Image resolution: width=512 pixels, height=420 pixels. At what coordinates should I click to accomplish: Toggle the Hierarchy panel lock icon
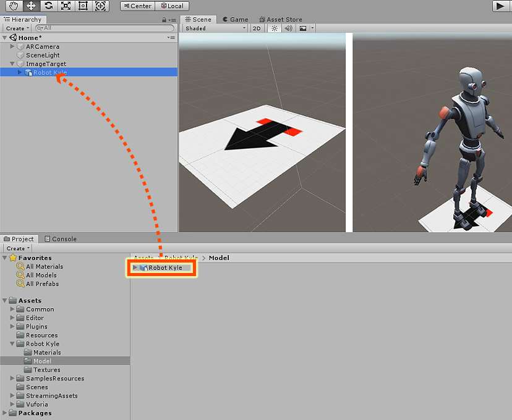164,20
